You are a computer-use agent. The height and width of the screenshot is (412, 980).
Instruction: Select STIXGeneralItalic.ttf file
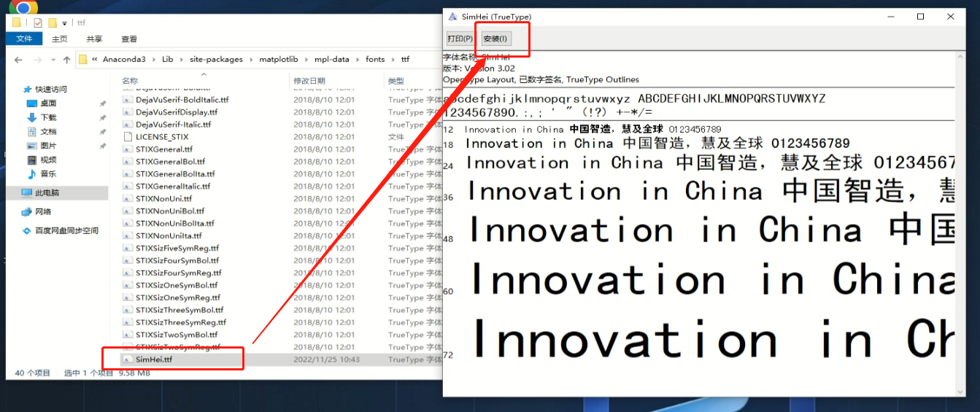pos(173,186)
